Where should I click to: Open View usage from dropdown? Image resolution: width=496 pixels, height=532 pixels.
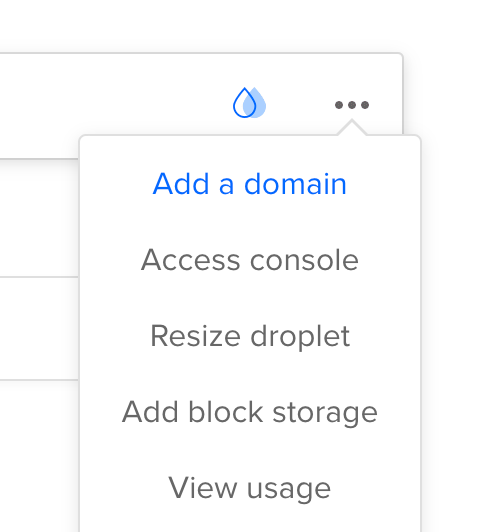tap(250, 488)
